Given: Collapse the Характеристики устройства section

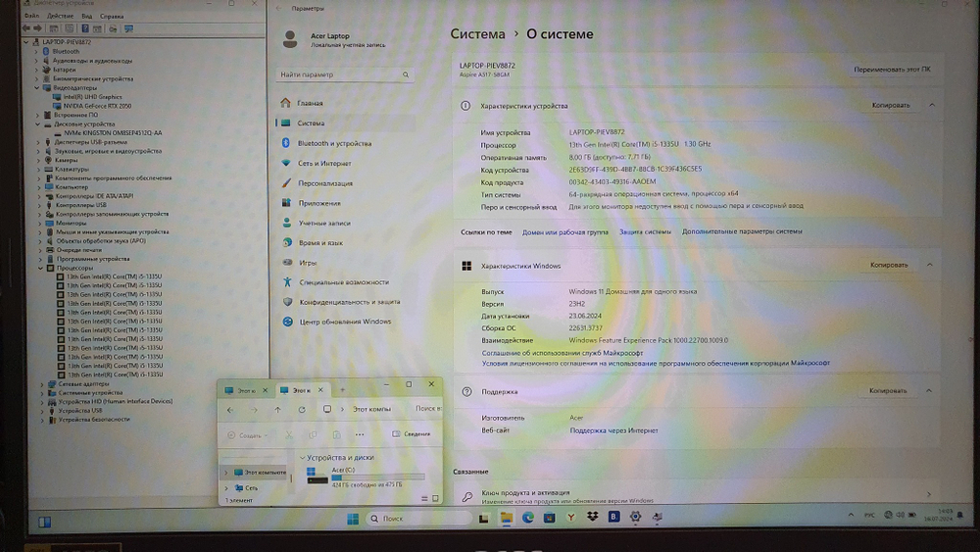Looking at the screenshot, I should click(x=932, y=105).
